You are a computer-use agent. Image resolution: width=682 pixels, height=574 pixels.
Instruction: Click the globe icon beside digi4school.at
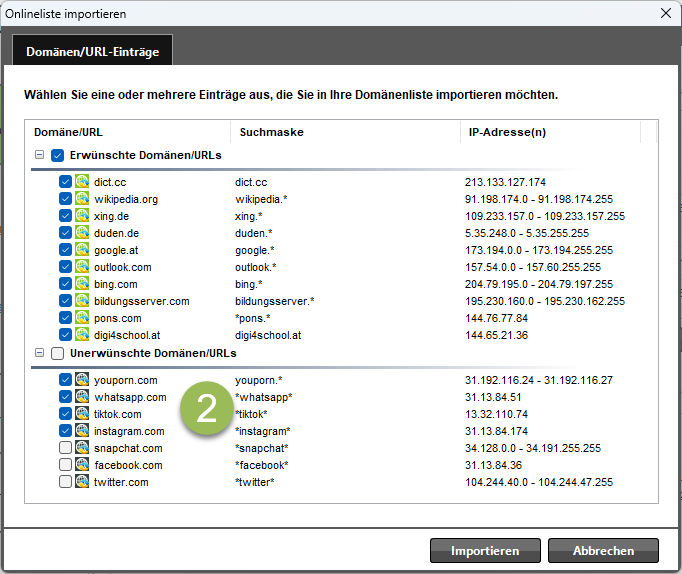[82, 334]
